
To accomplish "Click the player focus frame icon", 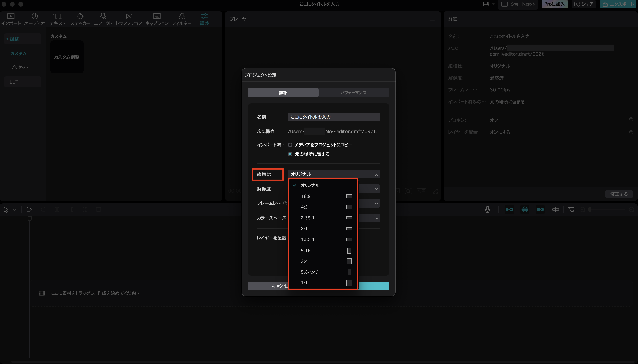I will pyautogui.click(x=408, y=191).
